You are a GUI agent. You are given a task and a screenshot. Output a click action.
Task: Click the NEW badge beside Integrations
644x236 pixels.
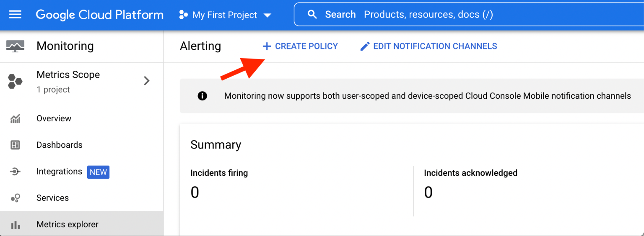point(98,172)
